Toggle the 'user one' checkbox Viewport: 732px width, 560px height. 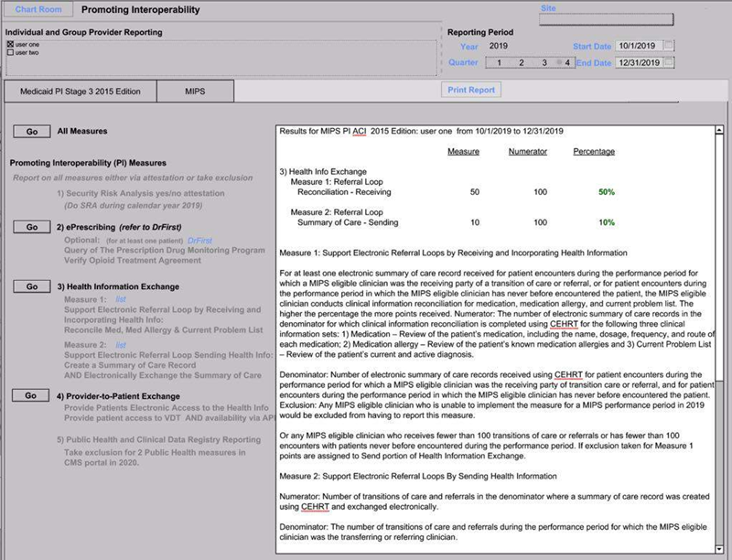tap(10, 44)
